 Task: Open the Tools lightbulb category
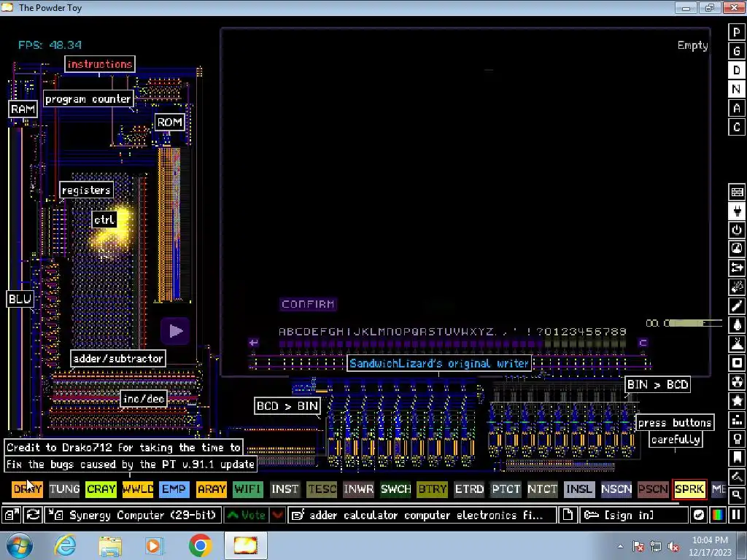coord(737,440)
